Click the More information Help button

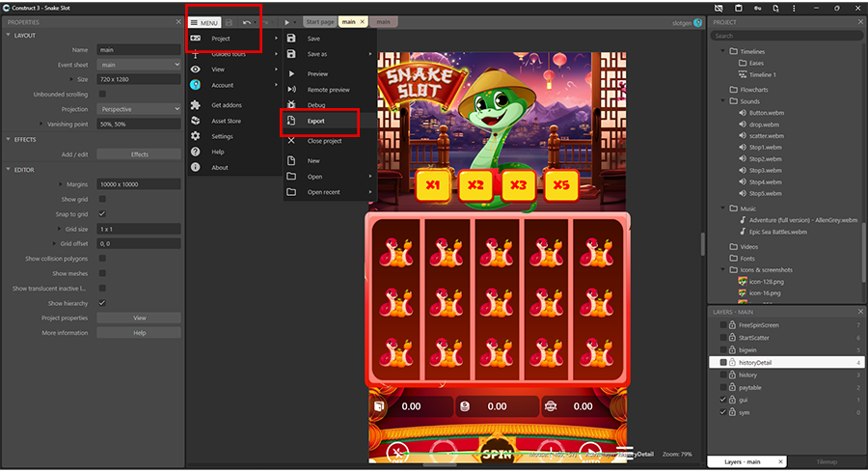[139, 333]
